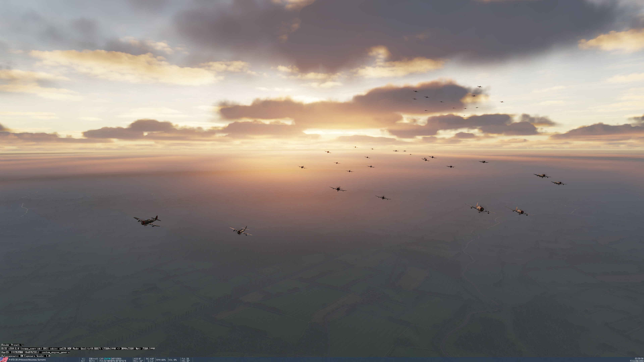This screenshot has height=362, width=644.
Task: Click the HÉL 32° propeller pitch readout
Action: tap(185, 361)
